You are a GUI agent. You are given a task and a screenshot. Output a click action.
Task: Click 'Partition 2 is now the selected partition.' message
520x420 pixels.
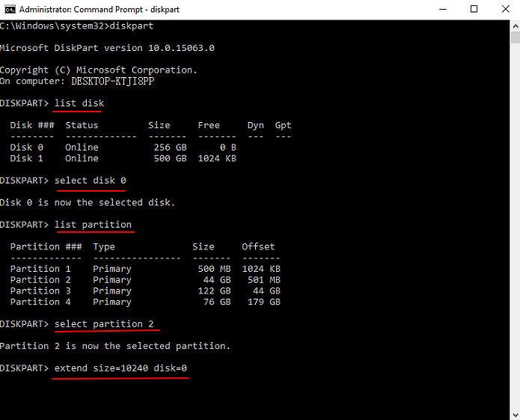pos(115,346)
